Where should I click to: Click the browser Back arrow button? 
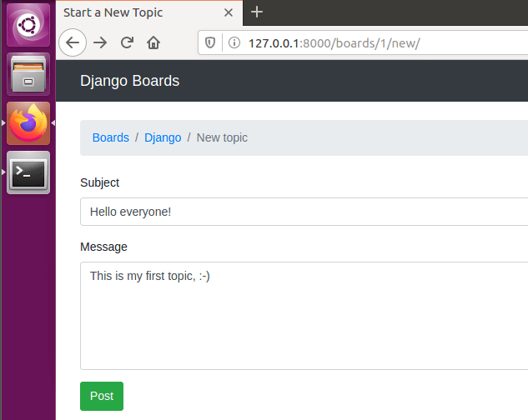pyautogui.click(x=73, y=42)
